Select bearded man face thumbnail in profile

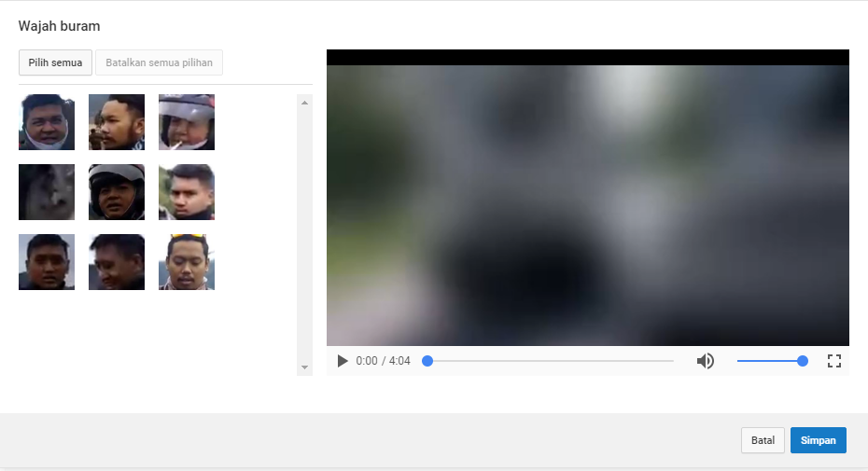pyautogui.click(x=117, y=122)
